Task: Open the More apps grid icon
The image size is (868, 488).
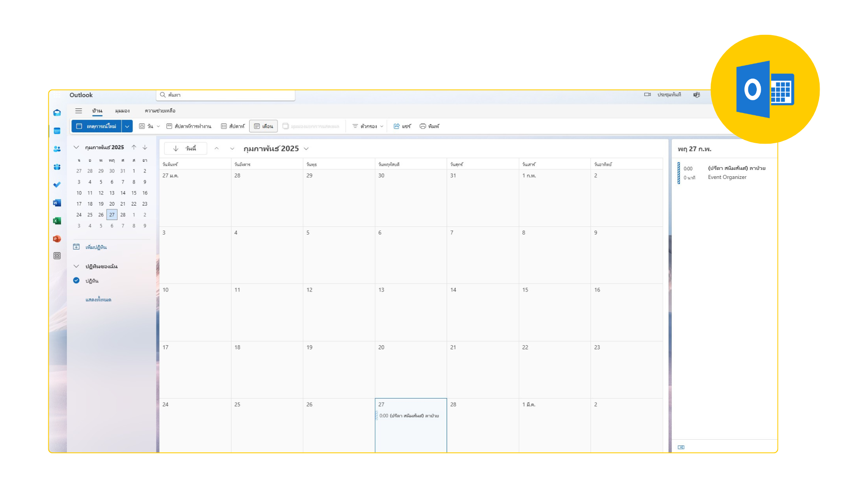Action: click(x=57, y=256)
